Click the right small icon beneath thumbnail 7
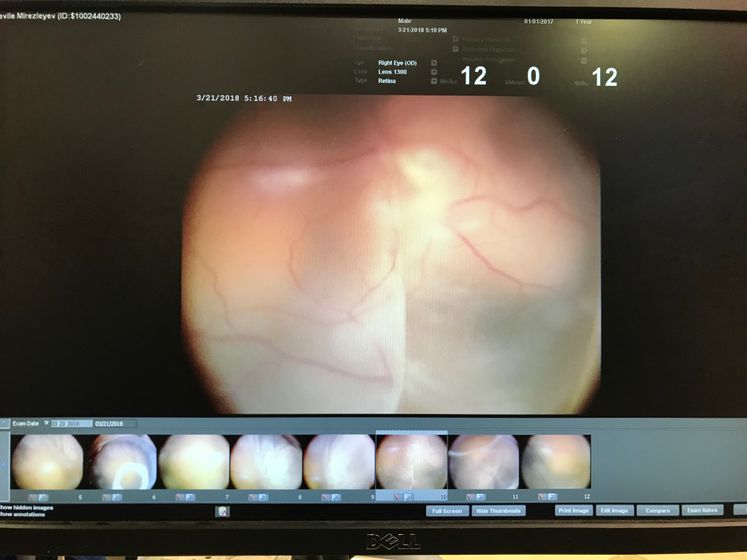The image size is (747, 560). coord(190,497)
